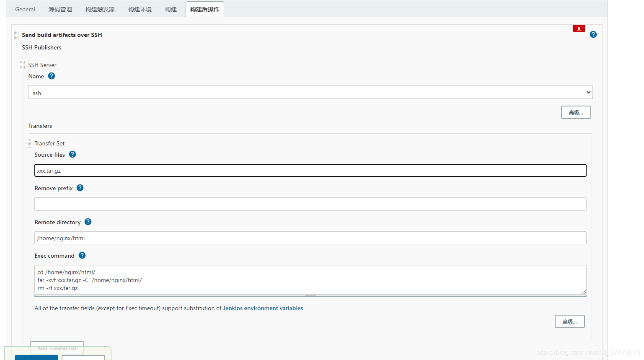Click the SSH Server heading text

click(42, 65)
